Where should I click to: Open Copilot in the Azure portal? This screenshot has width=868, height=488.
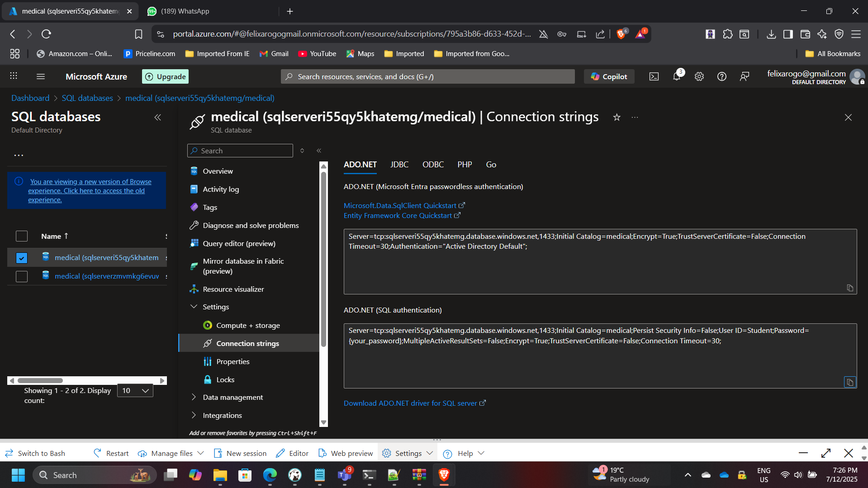(x=609, y=76)
